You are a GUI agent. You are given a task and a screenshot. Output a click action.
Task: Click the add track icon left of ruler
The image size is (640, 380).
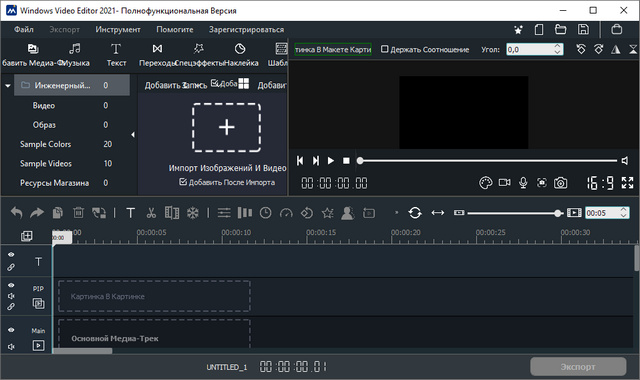27,236
